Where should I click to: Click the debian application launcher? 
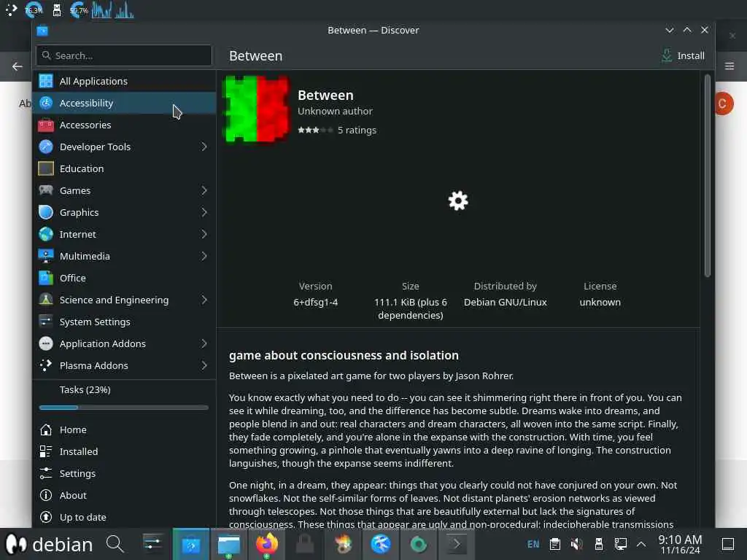click(x=49, y=544)
